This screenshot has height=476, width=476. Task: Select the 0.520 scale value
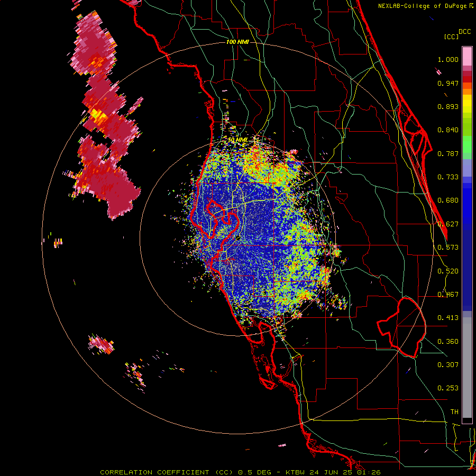[x=448, y=271]
